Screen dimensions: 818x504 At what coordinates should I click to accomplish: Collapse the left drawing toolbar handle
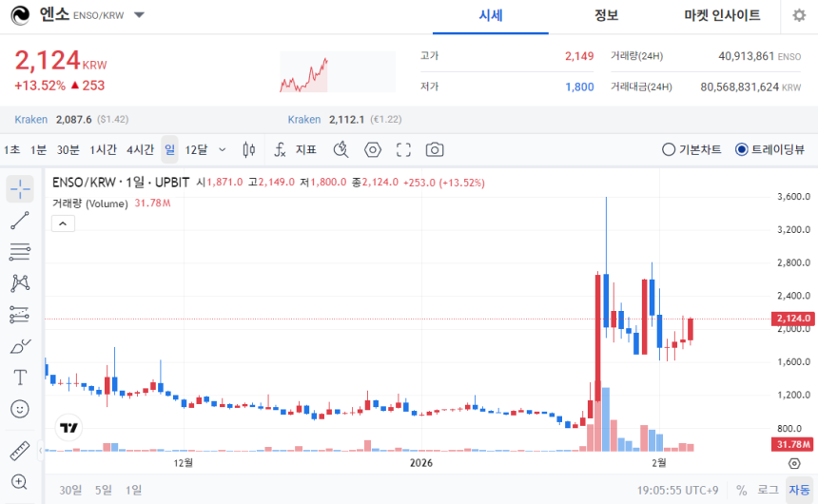click(41, 450)
